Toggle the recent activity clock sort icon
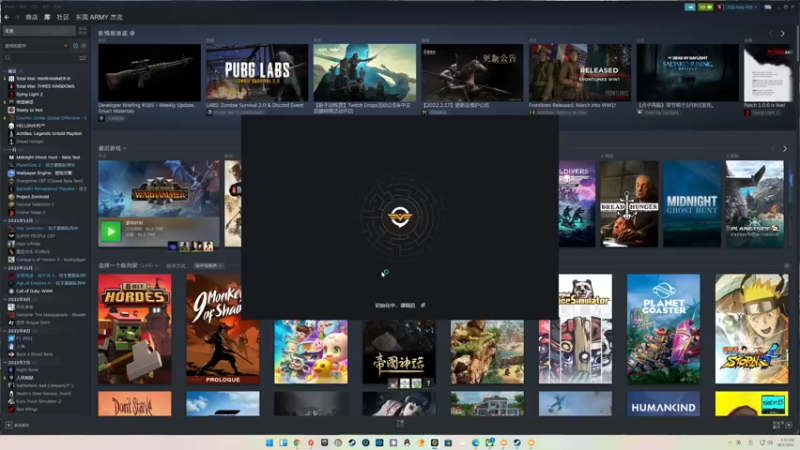The height and width of the screenshot is (450, 800). coord(76,45)
